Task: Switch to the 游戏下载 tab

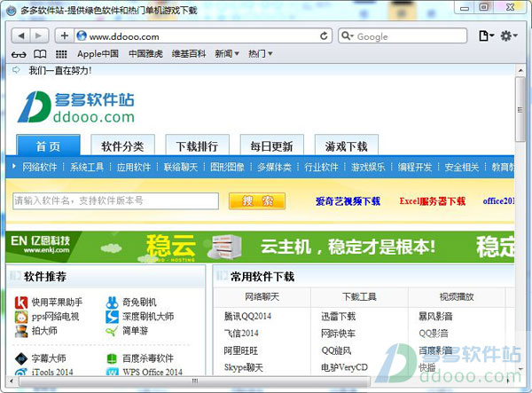Action: click(347, 145)
